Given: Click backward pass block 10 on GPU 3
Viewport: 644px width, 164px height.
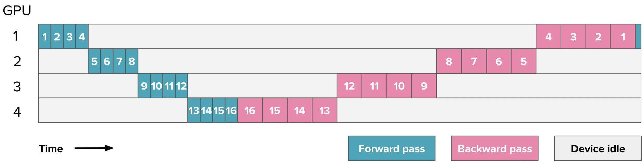Looking at the screenshot, I should coord(399,86).
